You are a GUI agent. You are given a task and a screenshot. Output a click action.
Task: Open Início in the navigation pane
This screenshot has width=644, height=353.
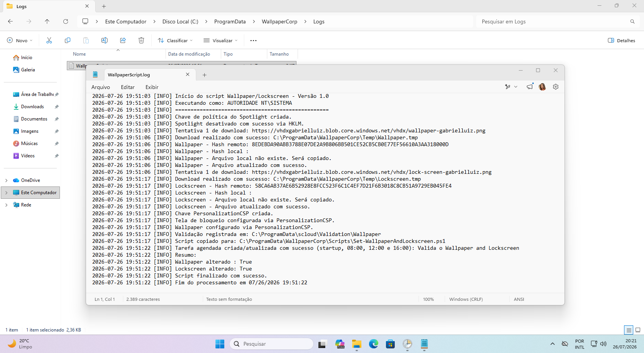point(26,58)
